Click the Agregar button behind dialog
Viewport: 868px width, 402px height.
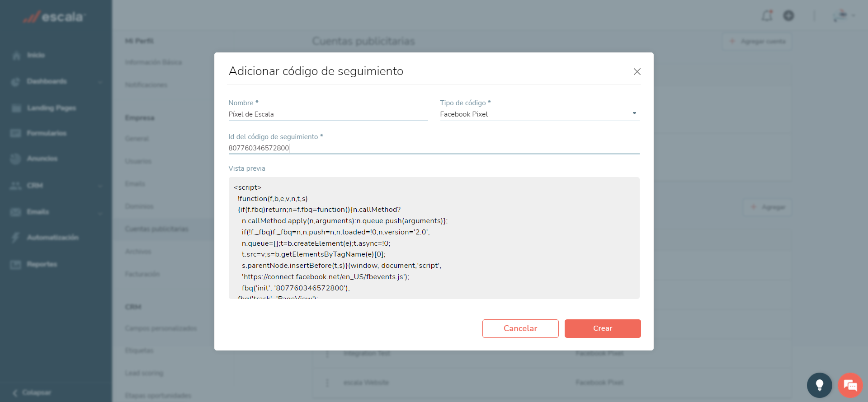click(x=768, y=207)
